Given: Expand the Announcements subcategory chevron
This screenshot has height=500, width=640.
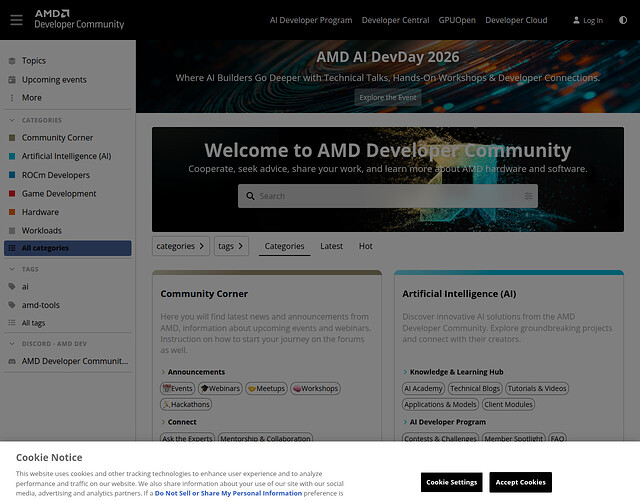Looking at the screenshot, I should point(163,372).
